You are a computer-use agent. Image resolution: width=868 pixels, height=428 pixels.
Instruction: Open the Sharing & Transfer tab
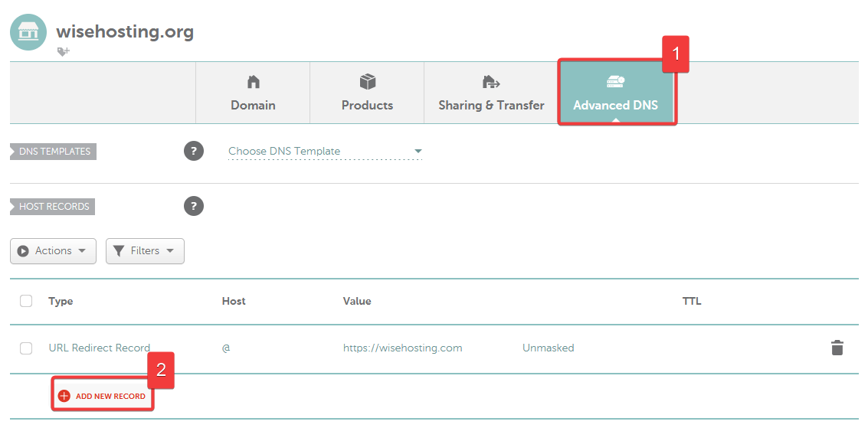click(x=491, y=93)
